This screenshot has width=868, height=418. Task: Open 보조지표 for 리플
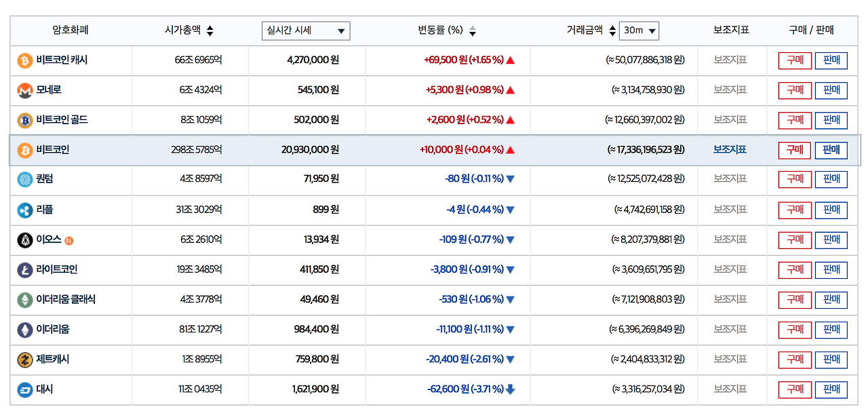730,210
